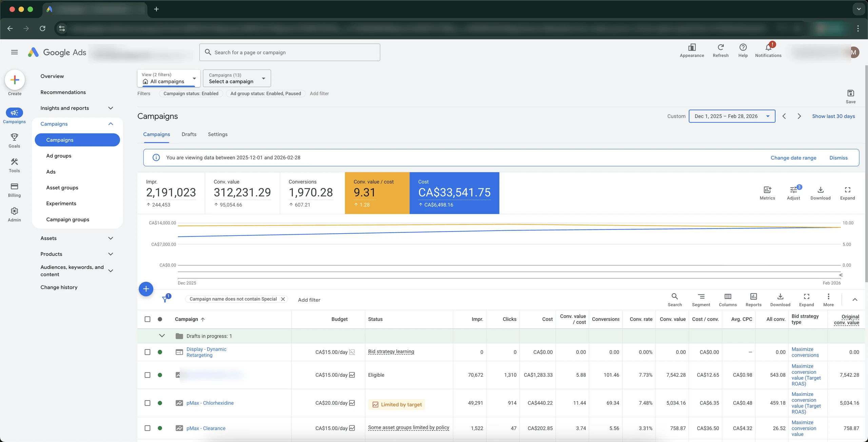
Task: Open the chart Metrics selector
Action: (767, 193)
